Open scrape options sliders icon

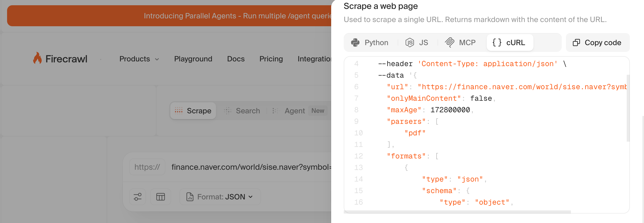138,197
